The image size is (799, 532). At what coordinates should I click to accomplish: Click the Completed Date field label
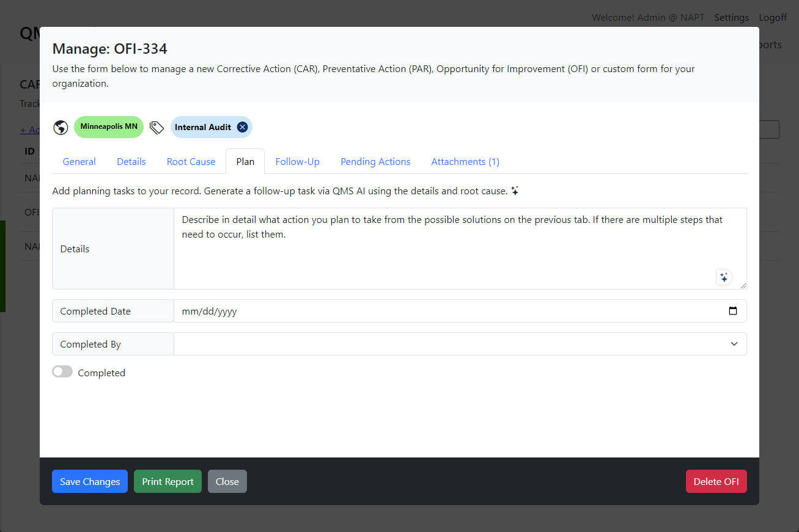113,311
